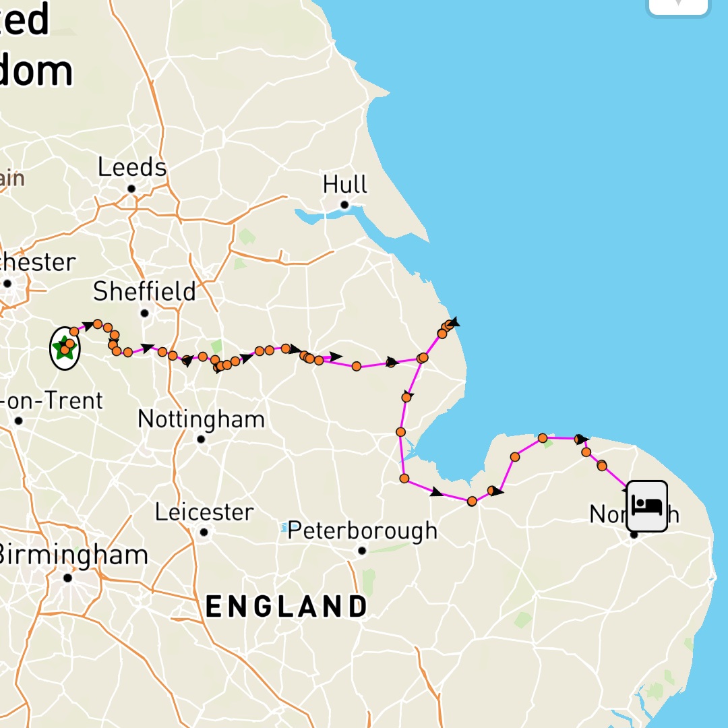Viewport: 728px width, 728px height.
Task: Click the Leicester city dot
Action: click(x=204, y=532)
